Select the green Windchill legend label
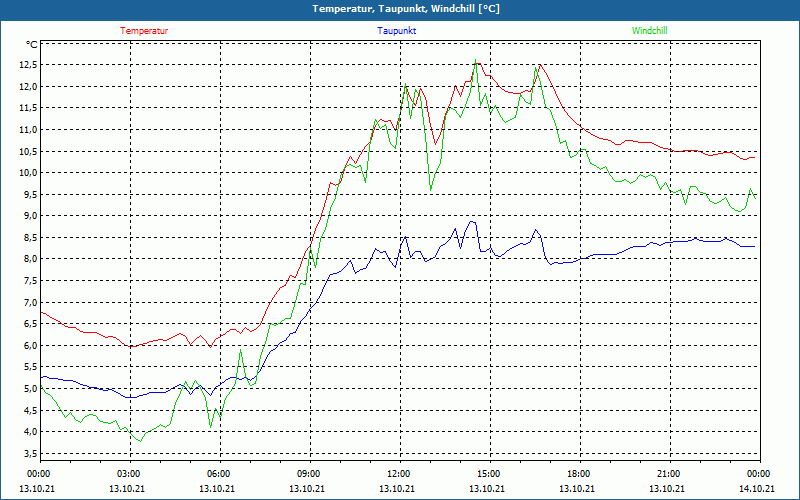The width and height of the screenshot is (800, 500). (649, 30)
